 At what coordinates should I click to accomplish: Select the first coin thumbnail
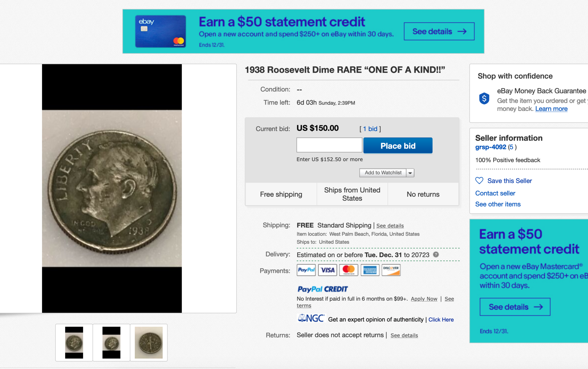pos(74,342)
